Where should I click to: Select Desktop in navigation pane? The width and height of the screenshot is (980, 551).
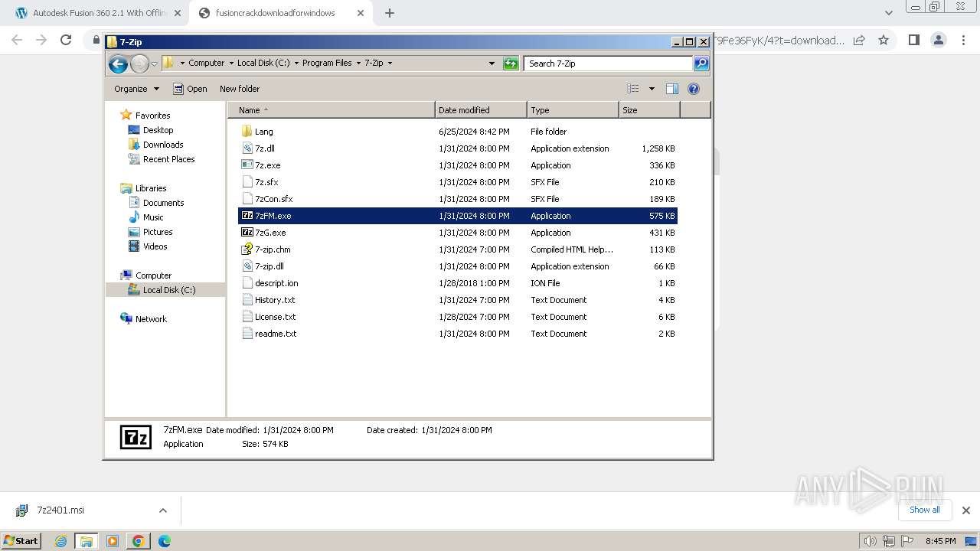pos(158,130)
